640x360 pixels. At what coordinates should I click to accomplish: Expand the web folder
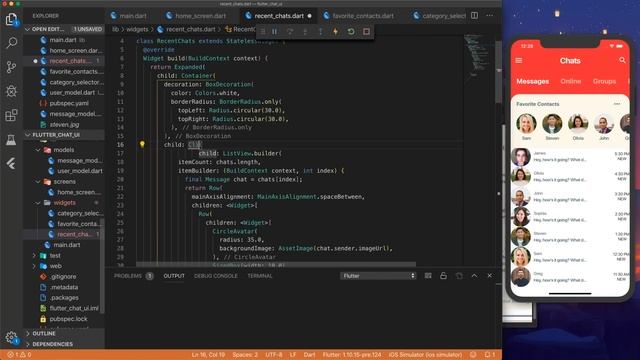click(x=34, y=266)
